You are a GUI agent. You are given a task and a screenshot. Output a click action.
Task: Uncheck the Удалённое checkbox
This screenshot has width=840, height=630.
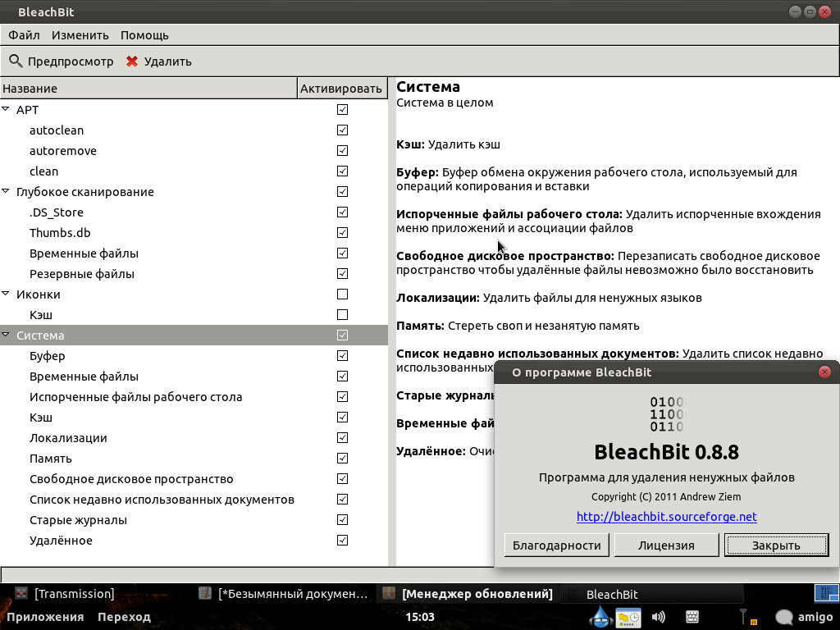342,540
